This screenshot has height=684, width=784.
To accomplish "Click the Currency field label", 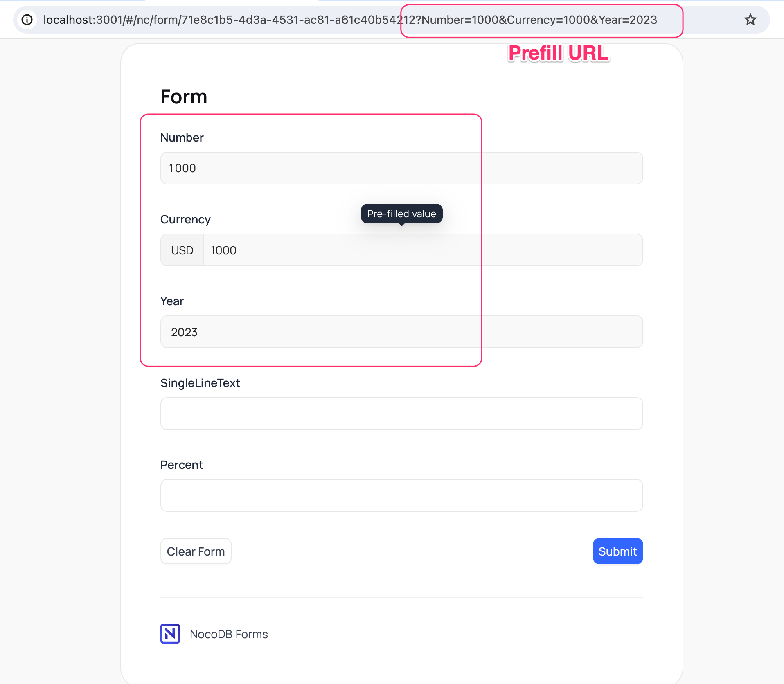I will pos(185,219).
